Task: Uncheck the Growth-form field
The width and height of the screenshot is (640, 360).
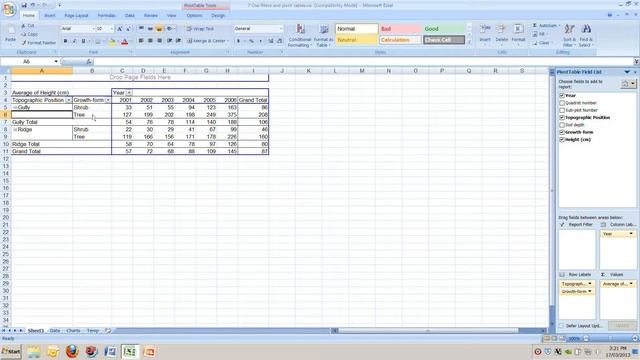Action: pyautogui.click(x=562, y=132)
